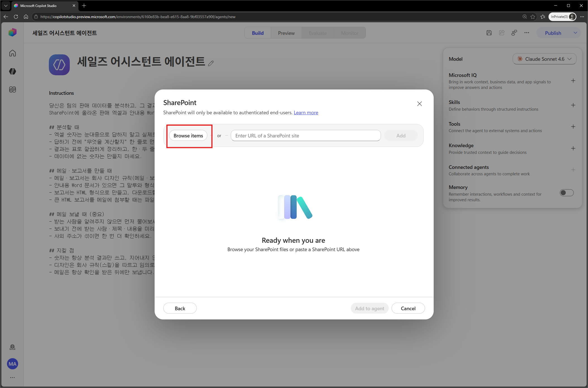Click the environment icon near sidebar bottom
The image size is (588, 388).
(x=13, y=347)
